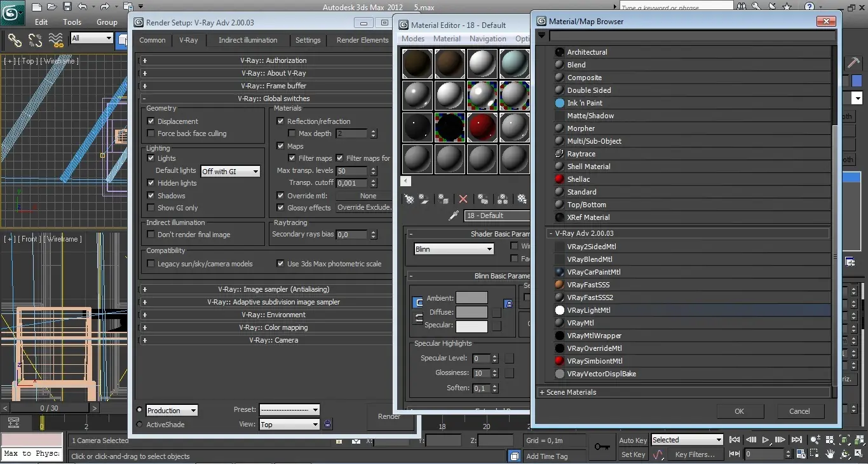Toggle Use 3ds Max photometric scale
Screen dimensions: 868x464
pyautogui.click(x=280, y=264)
